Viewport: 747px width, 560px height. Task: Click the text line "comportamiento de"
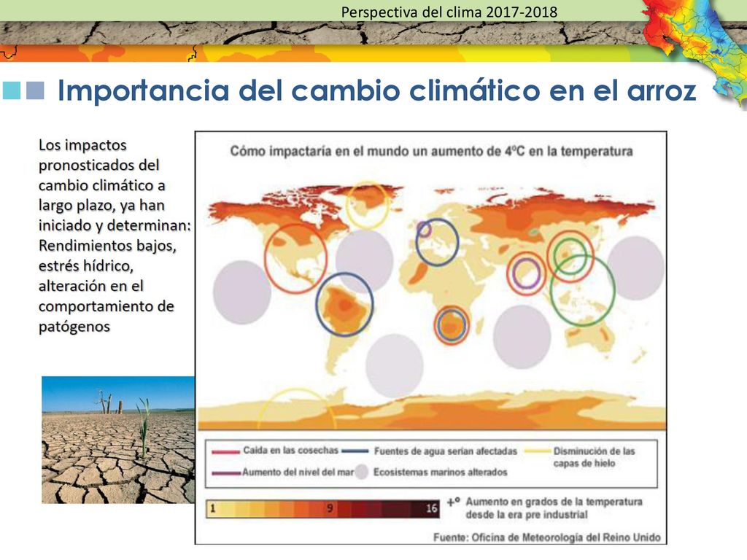coord(107,306)
